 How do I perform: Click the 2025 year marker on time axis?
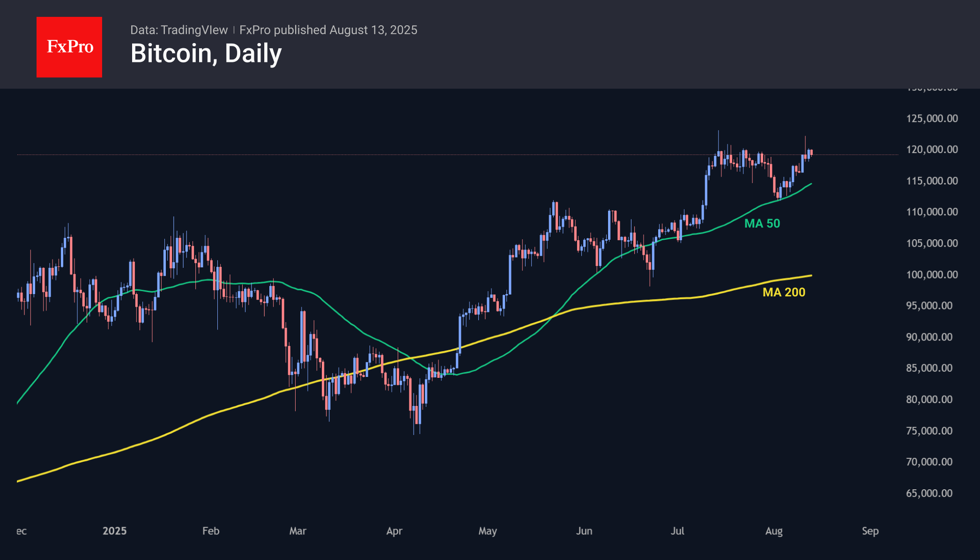(114, 531)
